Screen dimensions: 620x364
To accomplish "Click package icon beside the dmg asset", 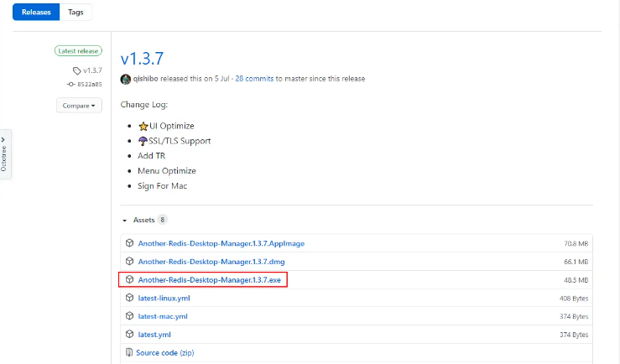I will coord(129,261).
